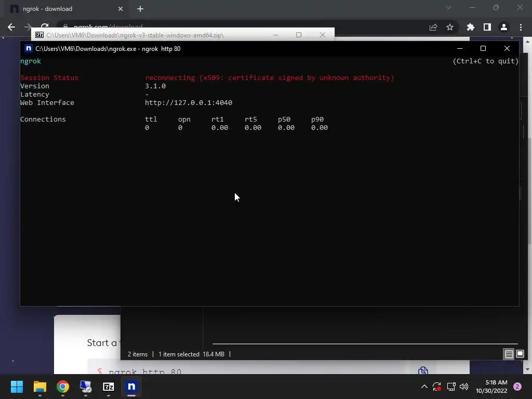Click the ngrok console title bar icon
Image resolution: width=532 pixels, height=399 pixels.
[x=29, y=48]
